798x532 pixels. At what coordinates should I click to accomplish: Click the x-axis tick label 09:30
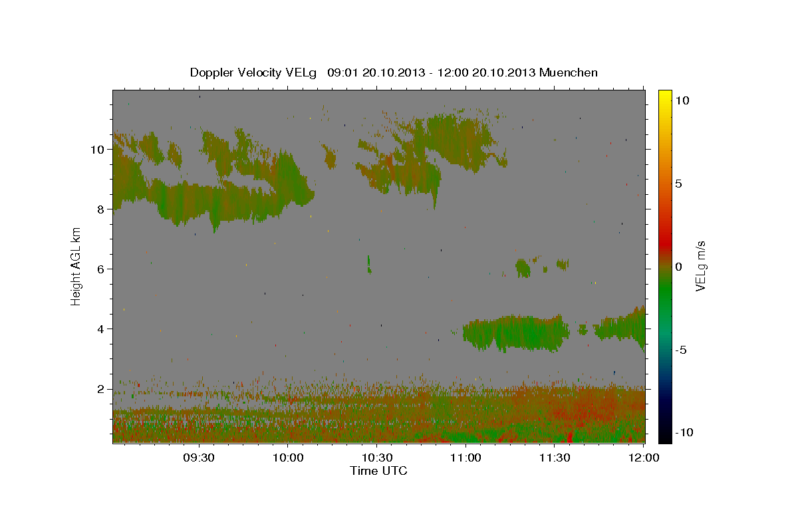click(x=199, y=458)
